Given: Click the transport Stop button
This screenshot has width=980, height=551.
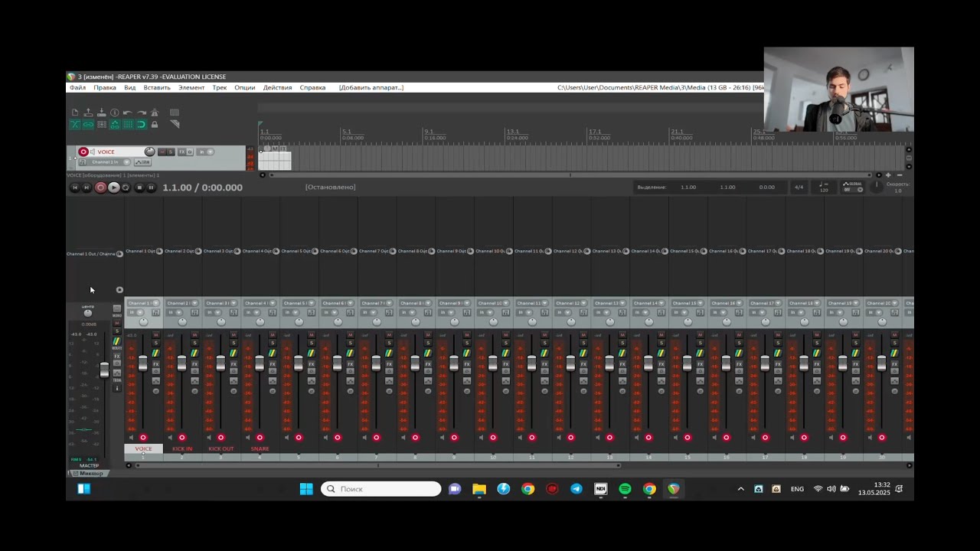Looking at the screenshot, I should 139,187.
